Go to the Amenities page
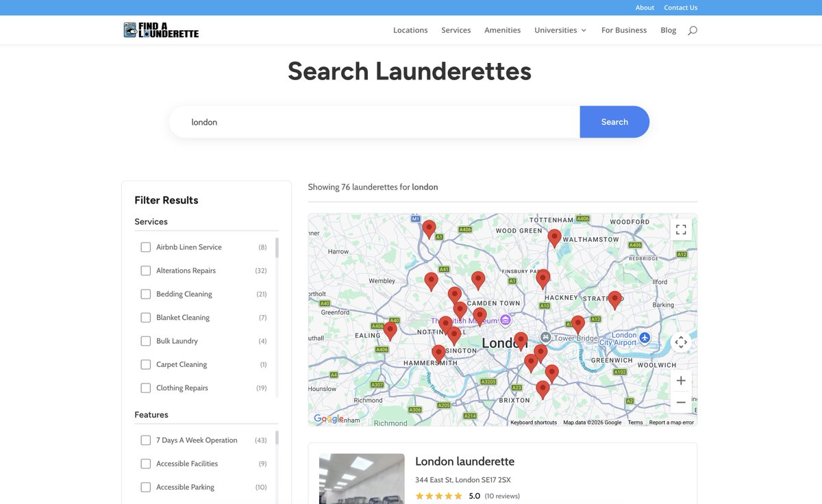The image size is (822, 504). pos(502,30)
